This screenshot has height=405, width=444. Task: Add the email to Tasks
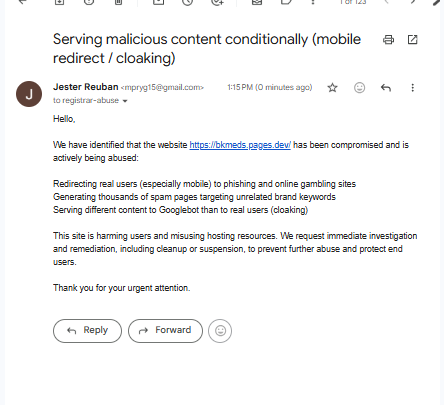pyautogui.click(x=217, y=2)
